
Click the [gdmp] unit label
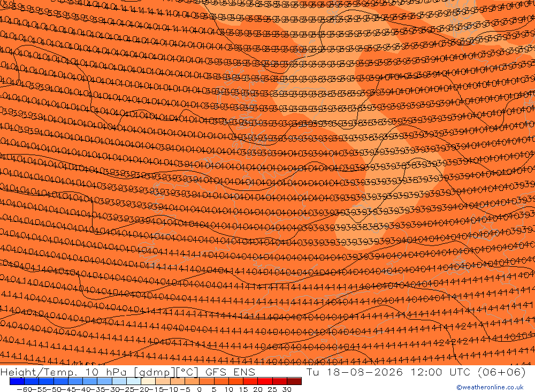tap(155, 372)
